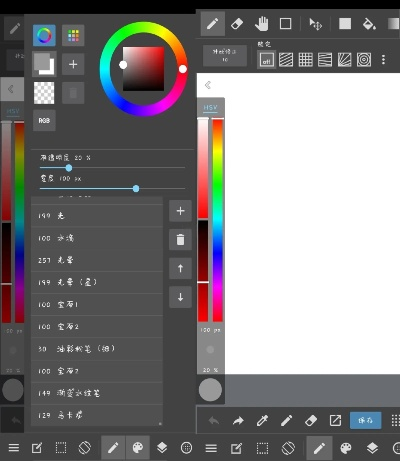Click the brush preview circle in the right pane
Image resolution: width=400 pixels, height=461 pixels.
pos(210,390)
